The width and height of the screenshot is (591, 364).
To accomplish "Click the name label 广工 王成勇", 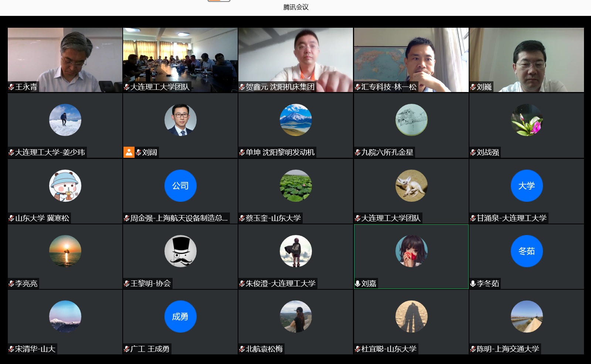I will tap(150, 349).
